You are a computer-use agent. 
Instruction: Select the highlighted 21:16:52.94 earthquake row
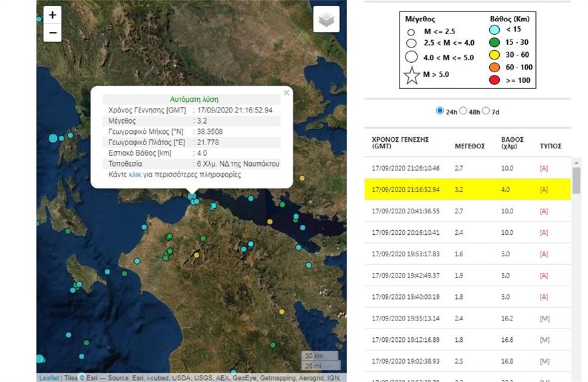[x=468, y=190]
